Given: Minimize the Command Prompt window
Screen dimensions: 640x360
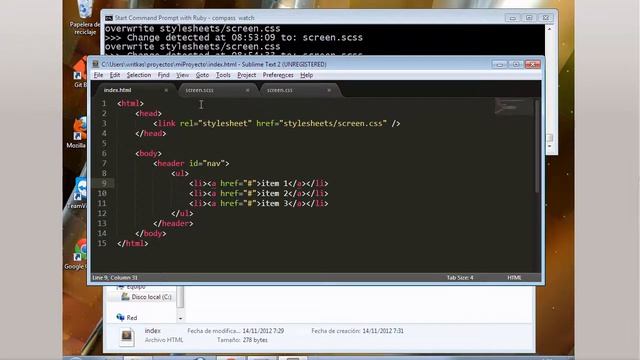Looking at the screenshot, I should [512, 18].
